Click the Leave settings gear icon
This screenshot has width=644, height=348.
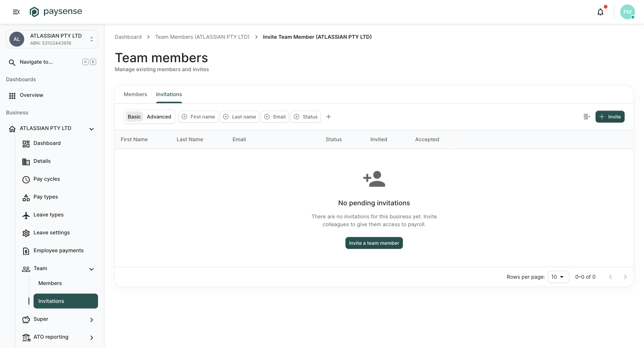click(26, 233)
